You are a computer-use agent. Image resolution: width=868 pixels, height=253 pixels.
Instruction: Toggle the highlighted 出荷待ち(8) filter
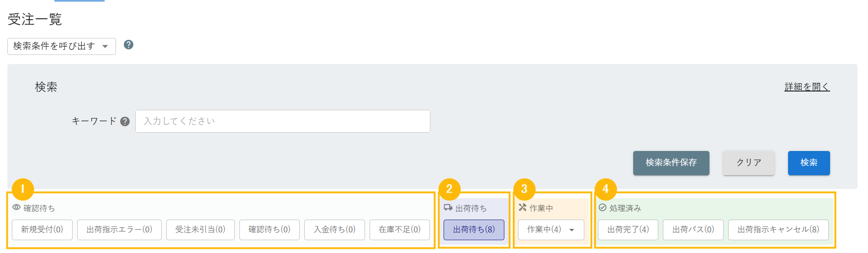[474, 230]
